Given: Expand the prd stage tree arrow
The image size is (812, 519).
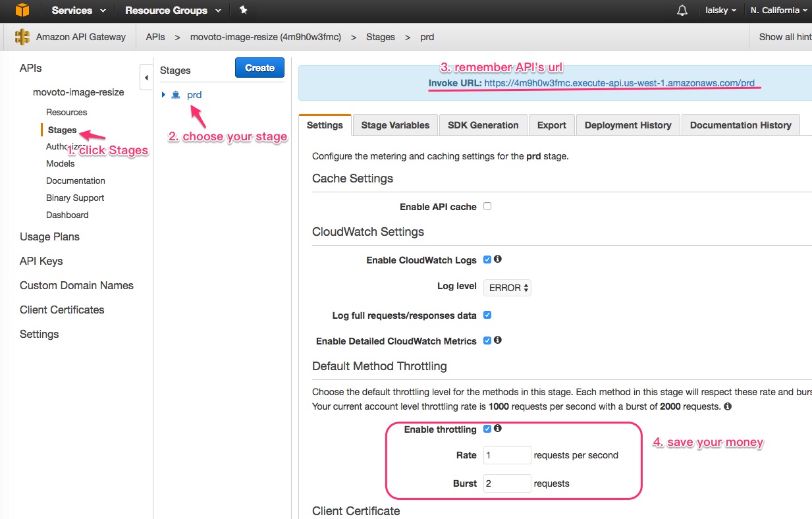Looking at the screenshot, I should point(163,95).
